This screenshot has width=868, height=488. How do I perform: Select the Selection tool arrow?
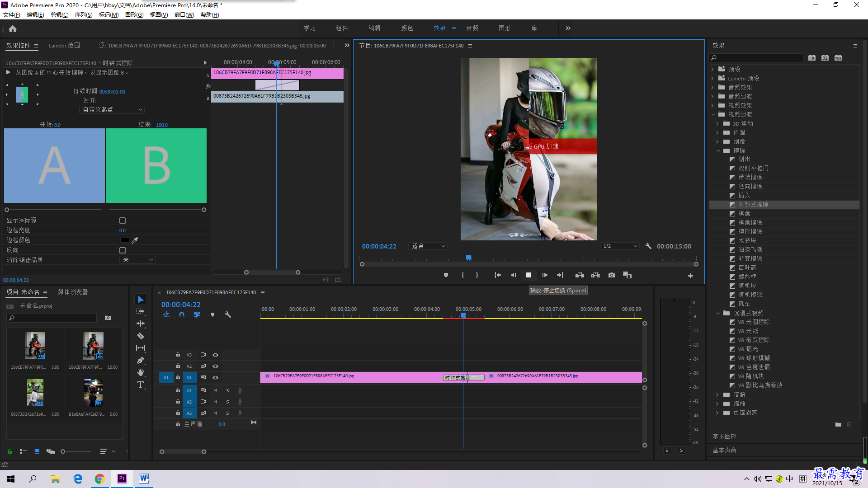point(141,300)
